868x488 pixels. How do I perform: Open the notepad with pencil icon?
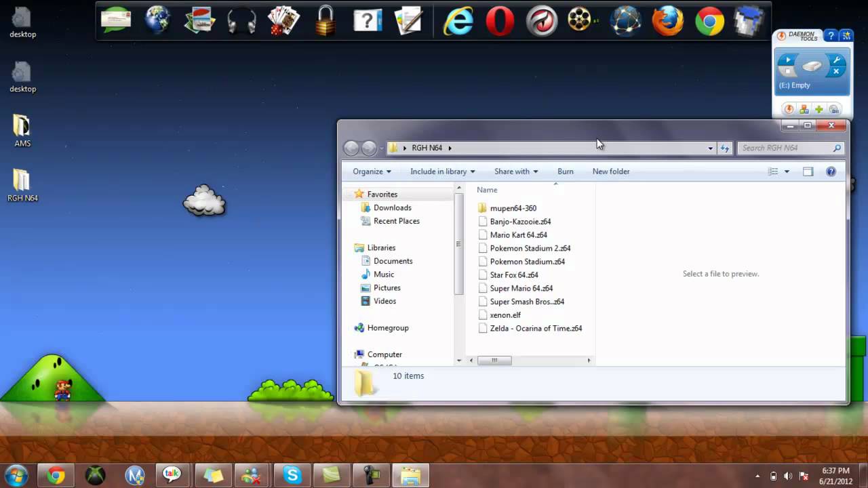[x=409, y=20]
